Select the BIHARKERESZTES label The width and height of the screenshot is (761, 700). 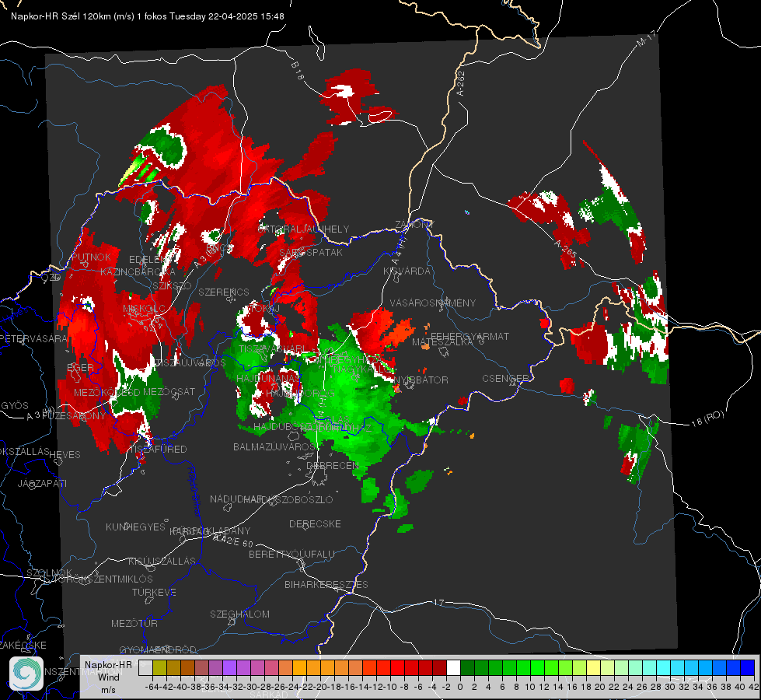click(x=326, y=584)
